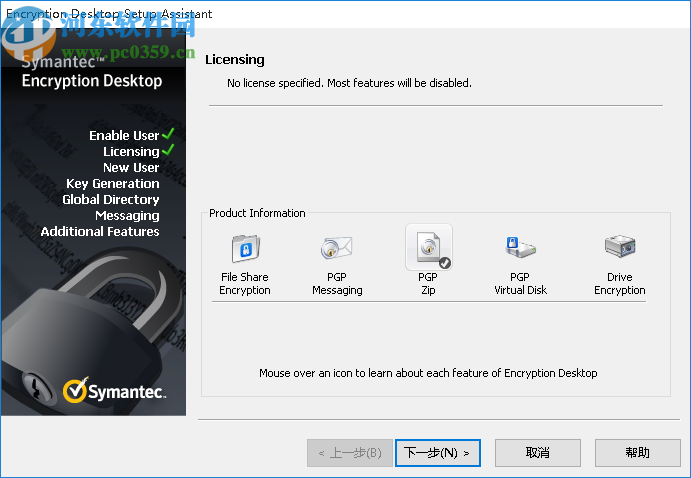
Task: Click the PGP Virtual Disk label
Action: tap(520, 284)
